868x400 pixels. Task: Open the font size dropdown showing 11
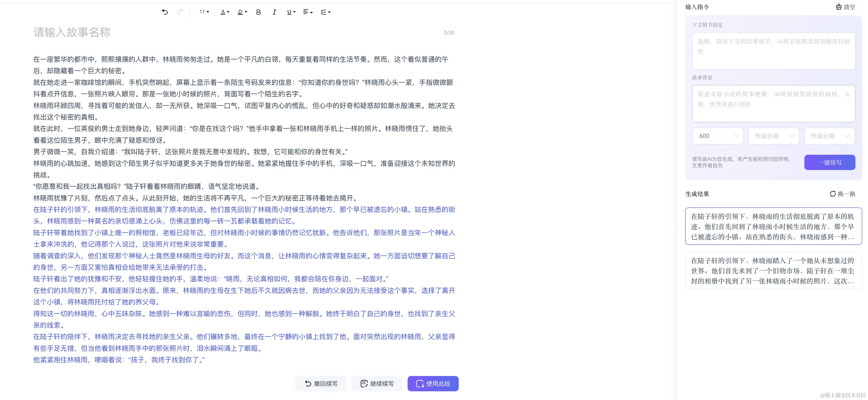point(203,12)
